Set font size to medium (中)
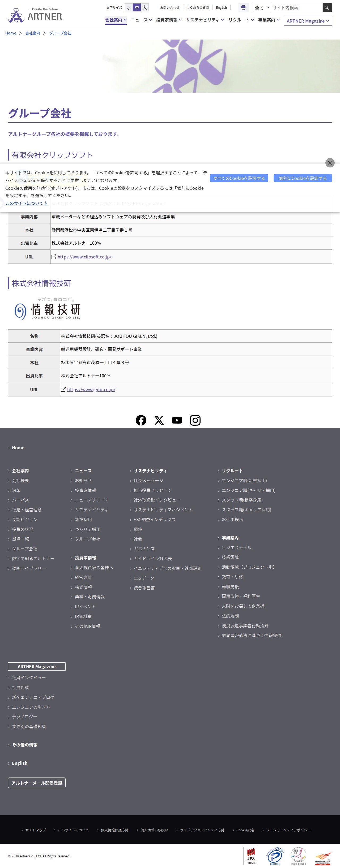 click(x=137, y=7)
